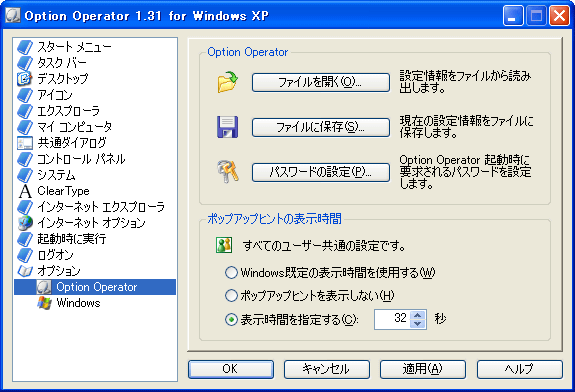Click ファイルを開く(O)... button
575x392 pixels.
[321, 82]
